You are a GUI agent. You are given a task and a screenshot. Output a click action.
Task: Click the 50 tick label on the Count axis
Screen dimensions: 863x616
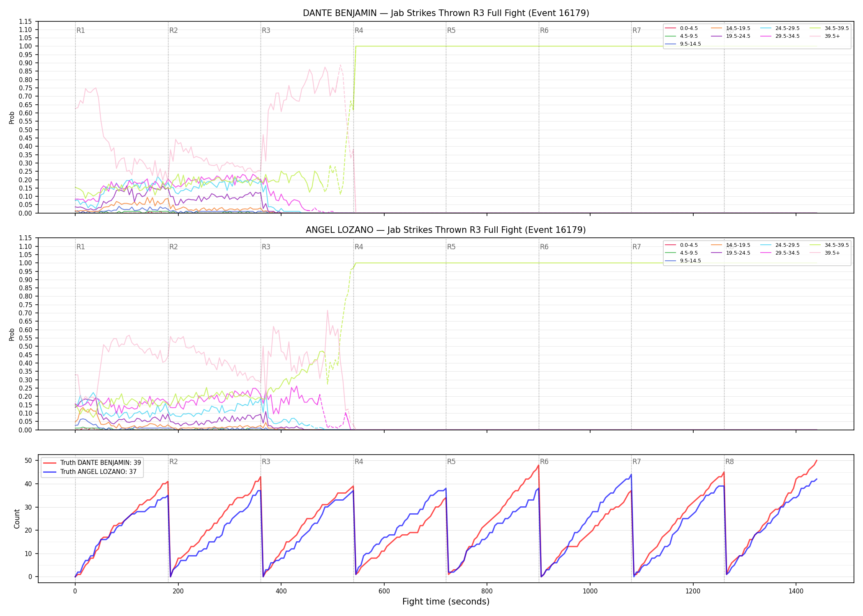click(x=28, y=460)
